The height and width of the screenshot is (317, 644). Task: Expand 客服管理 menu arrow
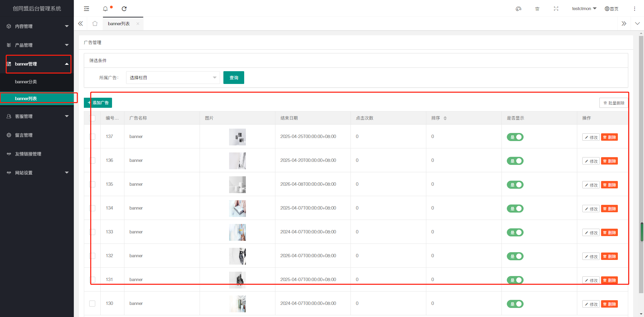click(x=67, y=116)
